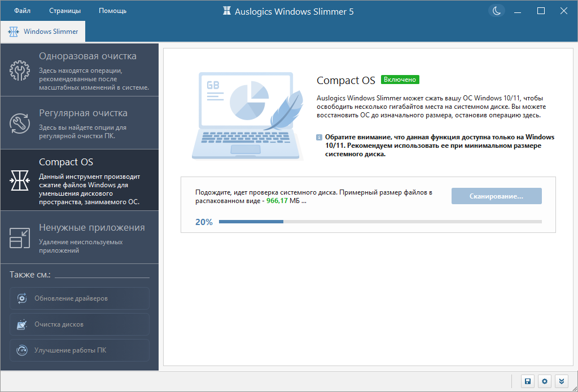Switch to the Windows Slimmer tab
This screenshot has height=392, width=578.
tap(43, 32)
